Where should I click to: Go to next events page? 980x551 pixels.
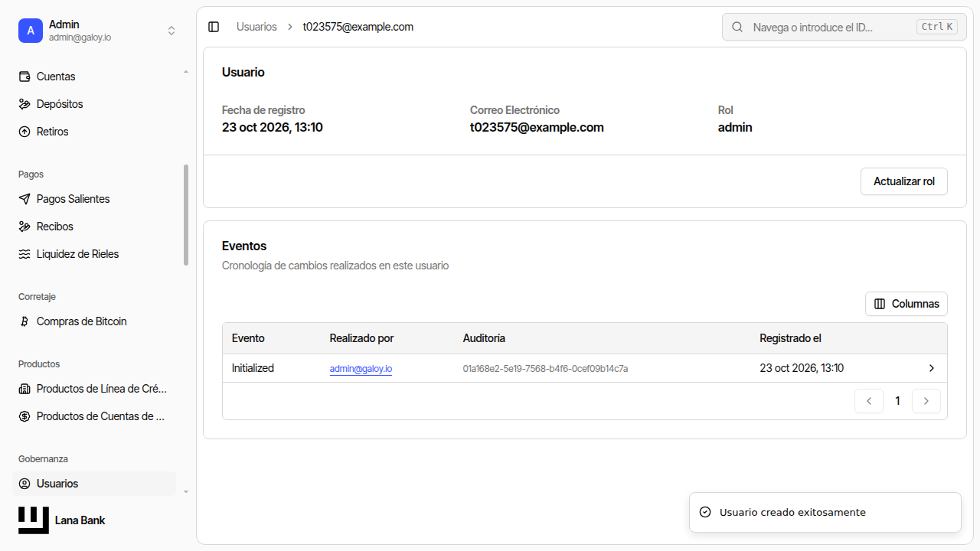click(x=926, y=401)
